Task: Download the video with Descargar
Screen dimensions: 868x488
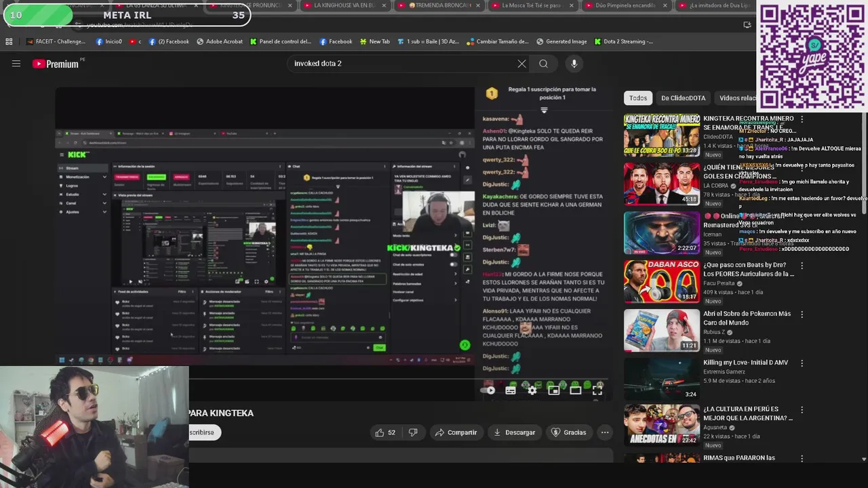Action: point(514,432)
